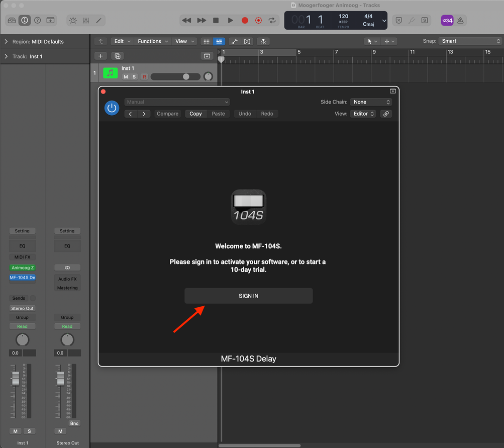Click the Capture Recording button
The image size is (504, 448).
click(258, 20)
